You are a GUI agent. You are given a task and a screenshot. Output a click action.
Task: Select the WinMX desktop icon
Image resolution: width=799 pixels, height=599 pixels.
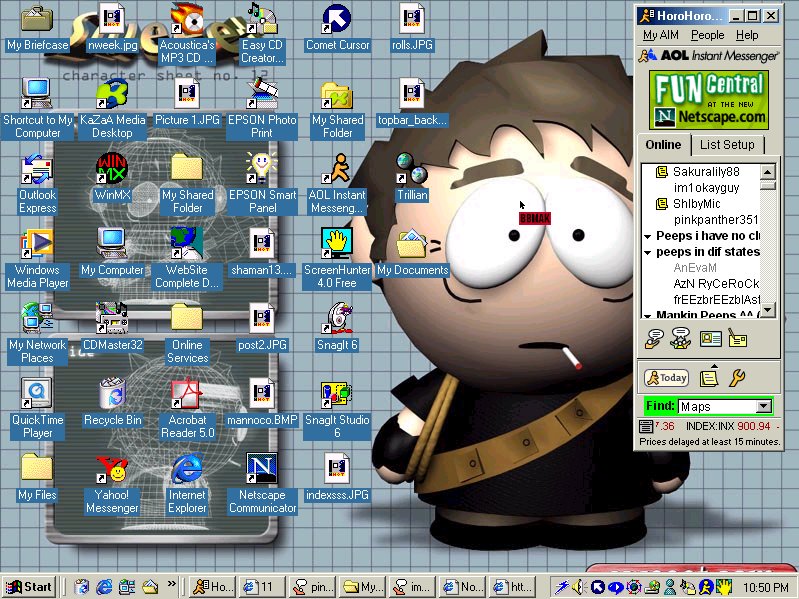coord(112,177)
